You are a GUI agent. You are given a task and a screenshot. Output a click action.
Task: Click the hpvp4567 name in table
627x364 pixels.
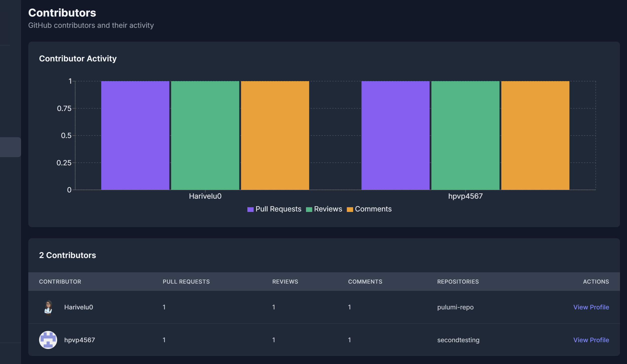80,340
